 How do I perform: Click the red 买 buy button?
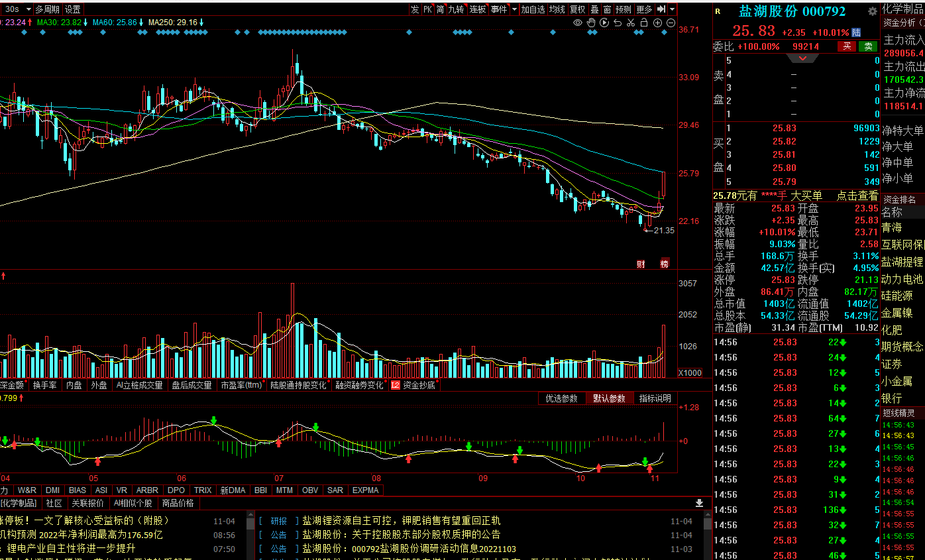846,46
